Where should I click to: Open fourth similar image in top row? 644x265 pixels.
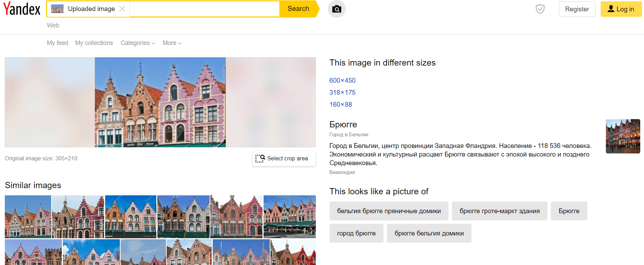click(184, 217)
